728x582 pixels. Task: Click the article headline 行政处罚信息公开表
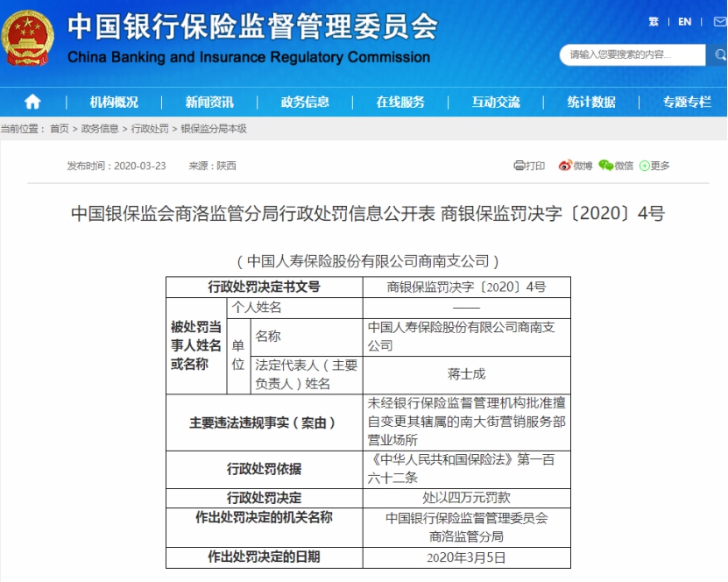pyautogui.click(x=368, y=214)
